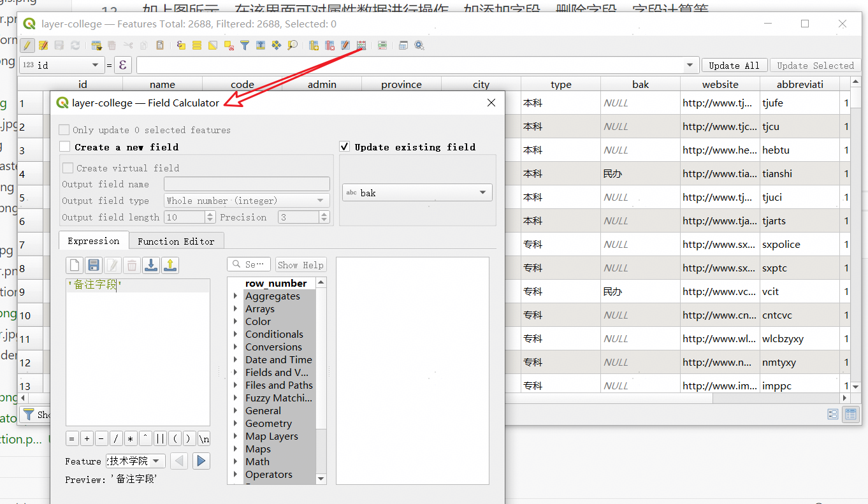Go to next feature preview arrow
868x504 pixels.
click(x=201, y=461)
